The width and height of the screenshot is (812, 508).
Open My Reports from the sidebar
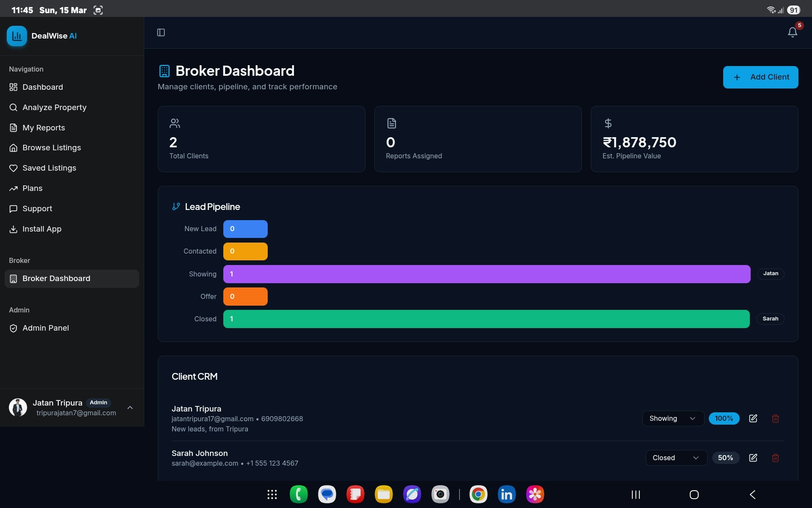coord(44,127)
